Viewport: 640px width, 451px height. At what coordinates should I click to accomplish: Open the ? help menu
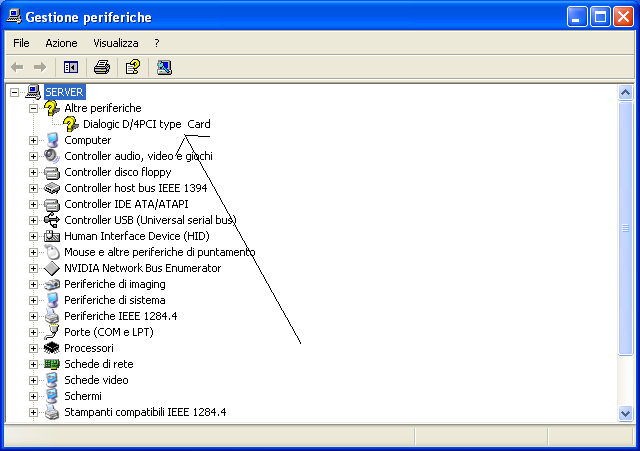[x=157, y=43]
